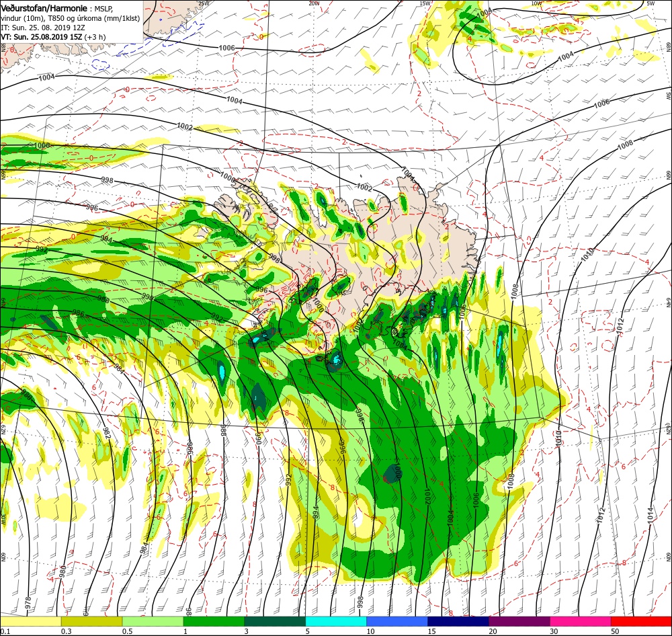Click the light green 0.5–1 legend swatch
Viewport: 672px width, 636px height.
[x=153, y=621]
